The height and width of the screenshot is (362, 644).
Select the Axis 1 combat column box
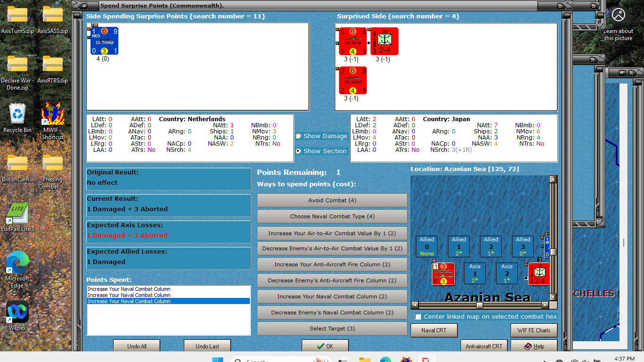click(x=474, y=273)
